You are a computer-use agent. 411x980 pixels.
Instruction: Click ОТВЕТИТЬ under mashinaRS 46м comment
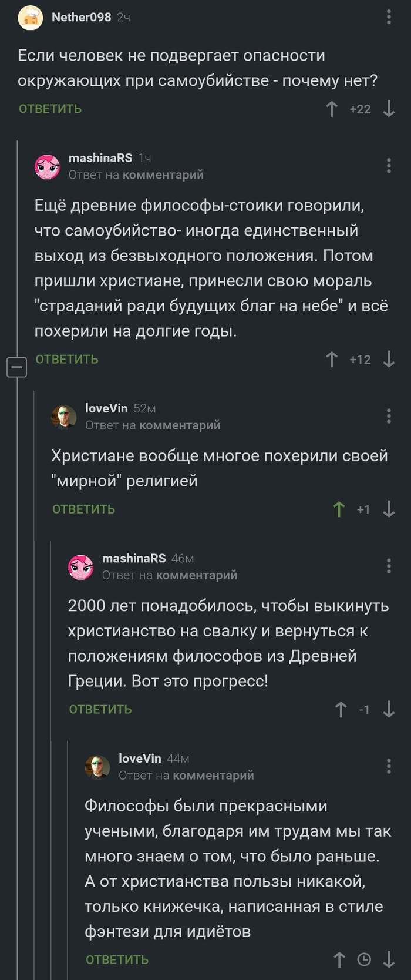point(100,710)
